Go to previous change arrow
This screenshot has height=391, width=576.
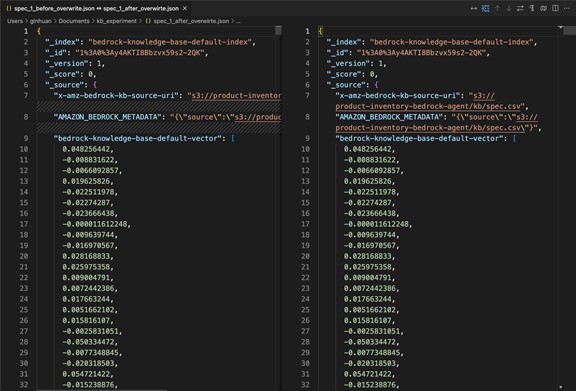tap(497, 8)
